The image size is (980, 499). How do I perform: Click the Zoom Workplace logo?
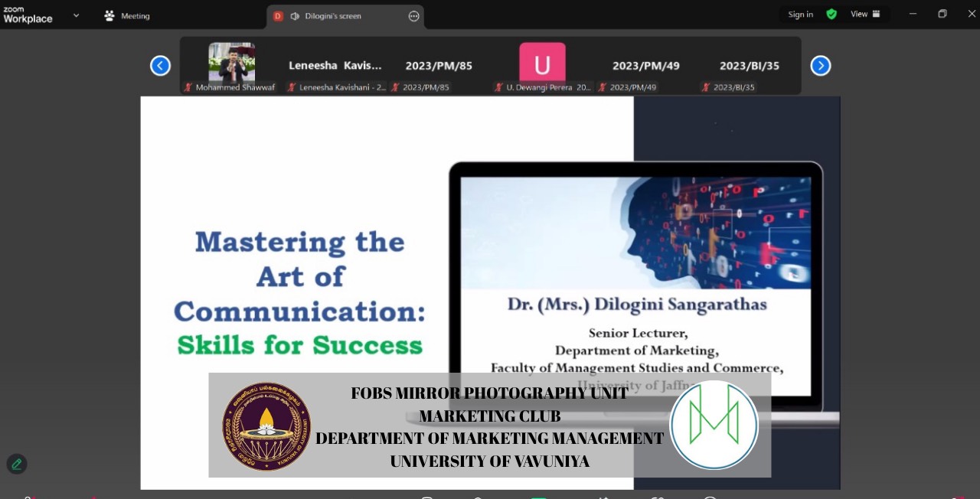pyautogui.click(x=28, y=15)
